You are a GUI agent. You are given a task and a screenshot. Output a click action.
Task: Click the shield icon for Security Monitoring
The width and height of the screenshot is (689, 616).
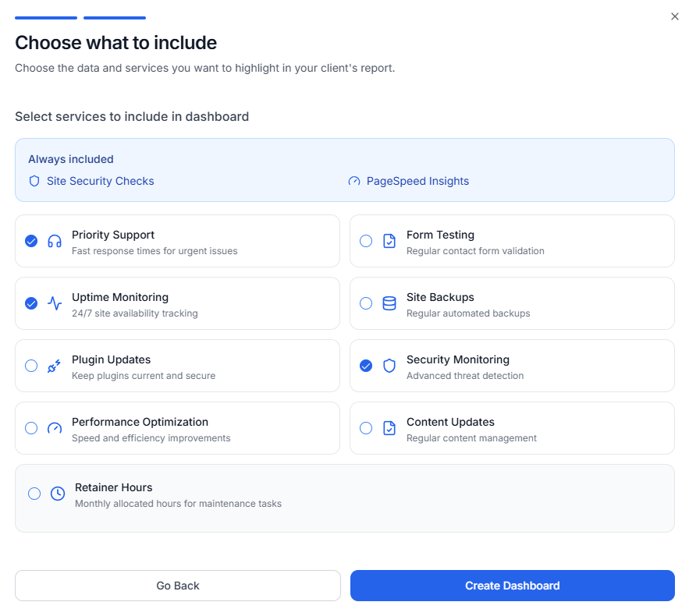(x=389, y=366)
